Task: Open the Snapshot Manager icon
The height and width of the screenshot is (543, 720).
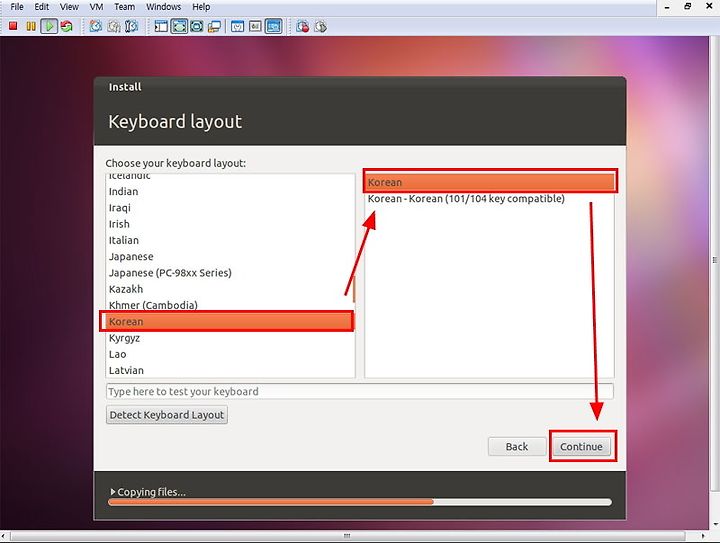Action: tap(131, 26)
